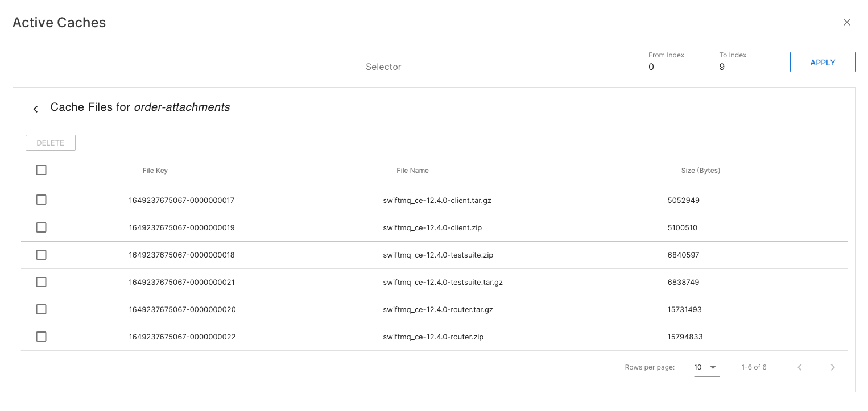Check the swiftmq_ce-12.4.0-client.zip row
Screen dimensions: 868x411
(x=41, y=227)
